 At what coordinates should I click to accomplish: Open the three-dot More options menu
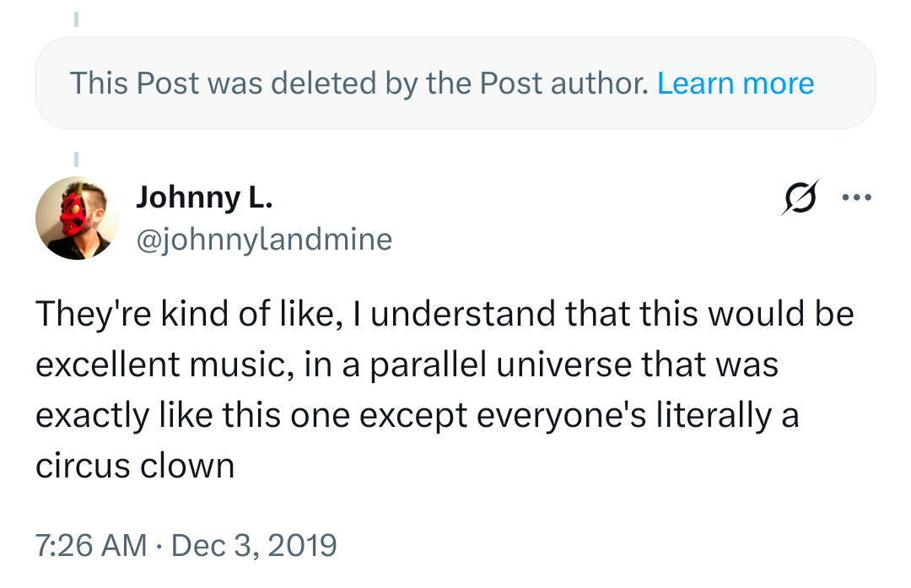click(x=856, y=199)
